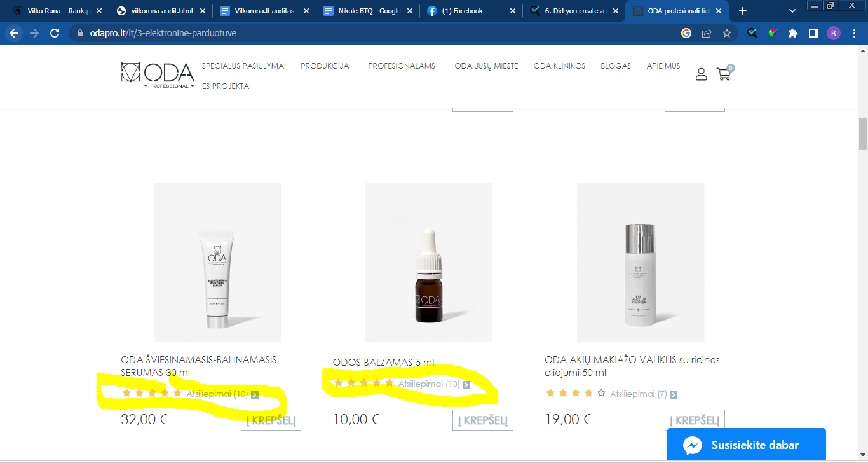This screenshot has height=463, width=868.
Task: Open ODOS BALZAMAS 5 ml title
Action: click(384, 363)
